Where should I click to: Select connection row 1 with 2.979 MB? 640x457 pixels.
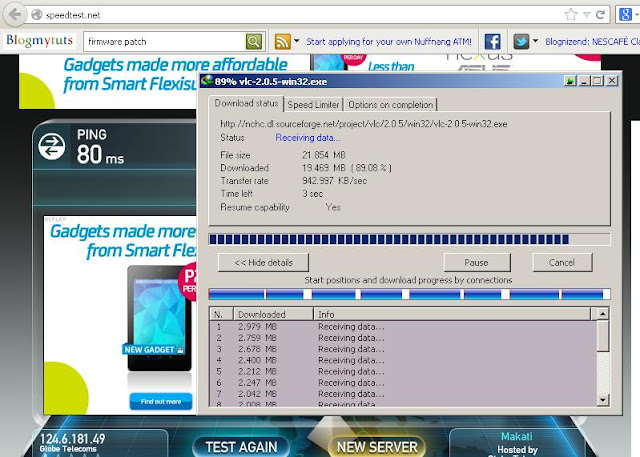403,327
